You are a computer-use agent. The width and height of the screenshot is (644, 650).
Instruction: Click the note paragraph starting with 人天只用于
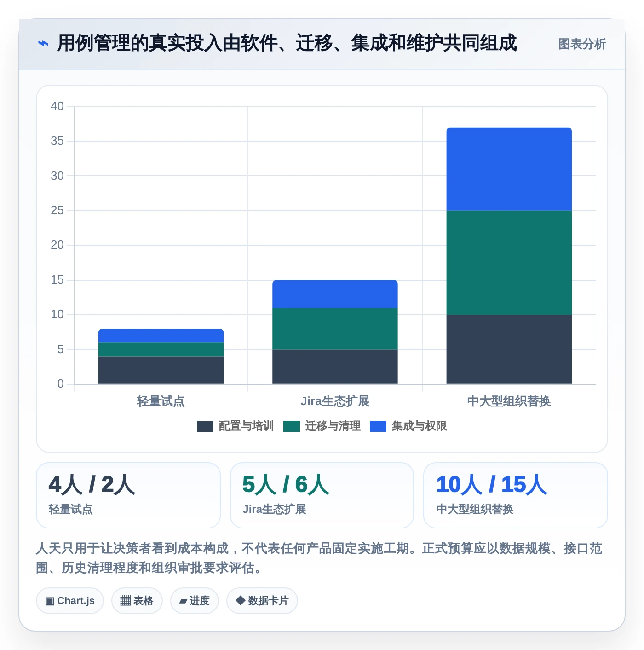(319, 558)
